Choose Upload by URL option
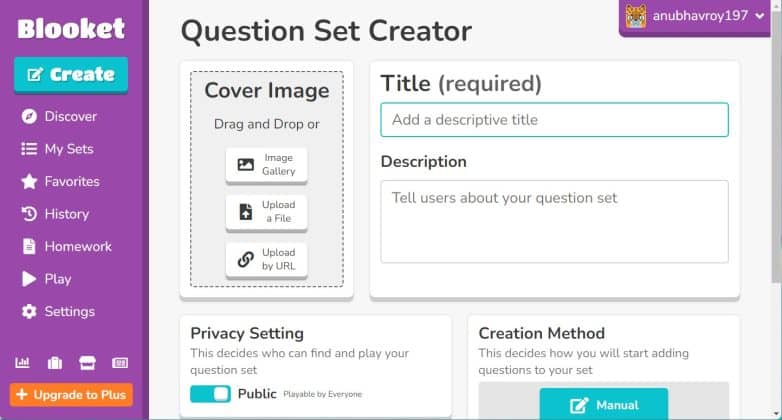Screen dimensions: 782x420 point(266,260)
